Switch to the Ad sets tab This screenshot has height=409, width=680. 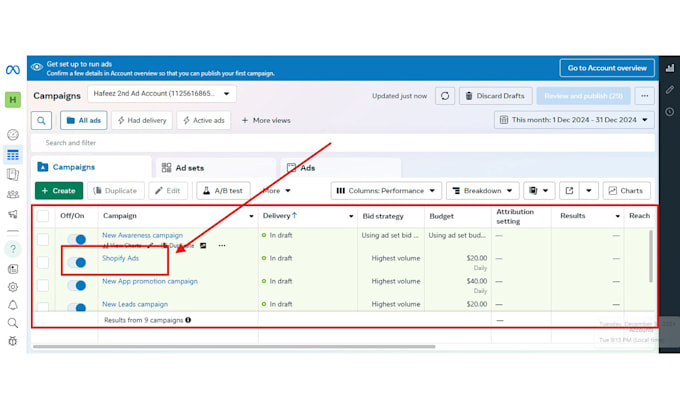click(x=216, y=168)
